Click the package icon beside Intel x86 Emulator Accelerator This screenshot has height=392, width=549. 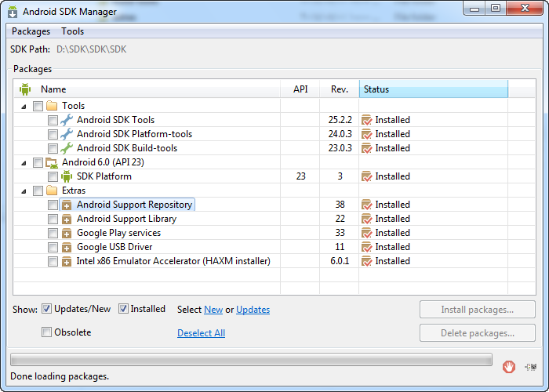[67, 261]
